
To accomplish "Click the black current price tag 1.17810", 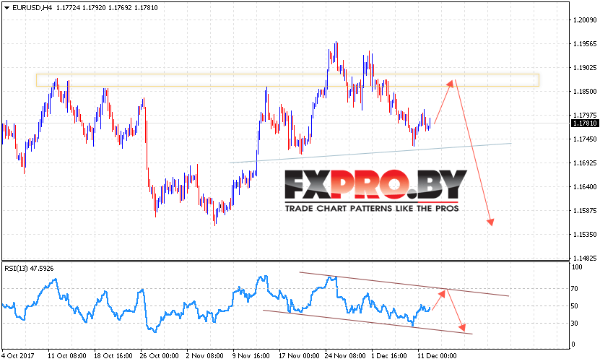I will point(584,123).
